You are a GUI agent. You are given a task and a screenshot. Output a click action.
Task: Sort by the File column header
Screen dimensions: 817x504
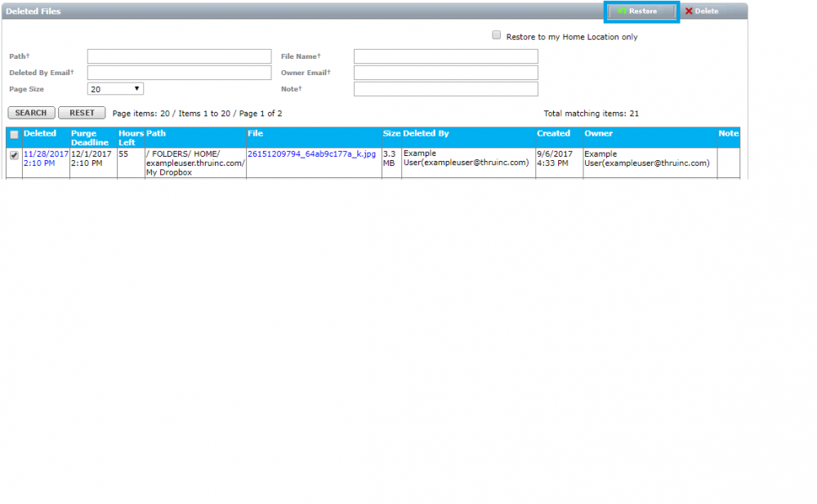point(255,133)
